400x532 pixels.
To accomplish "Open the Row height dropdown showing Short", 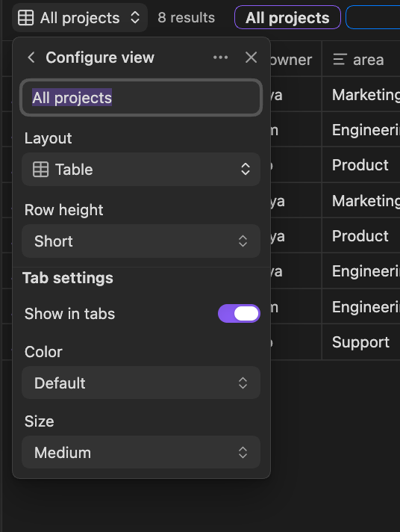I will click(x=141, y=241).
